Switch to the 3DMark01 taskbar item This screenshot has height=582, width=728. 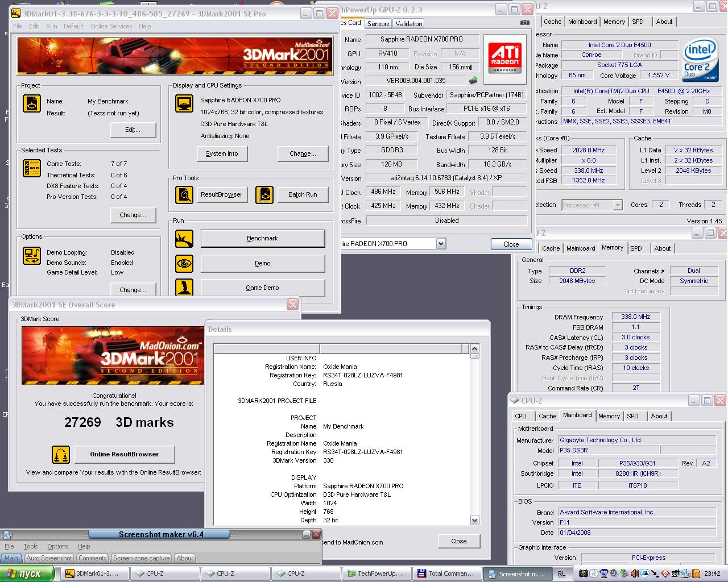[94, 573]
